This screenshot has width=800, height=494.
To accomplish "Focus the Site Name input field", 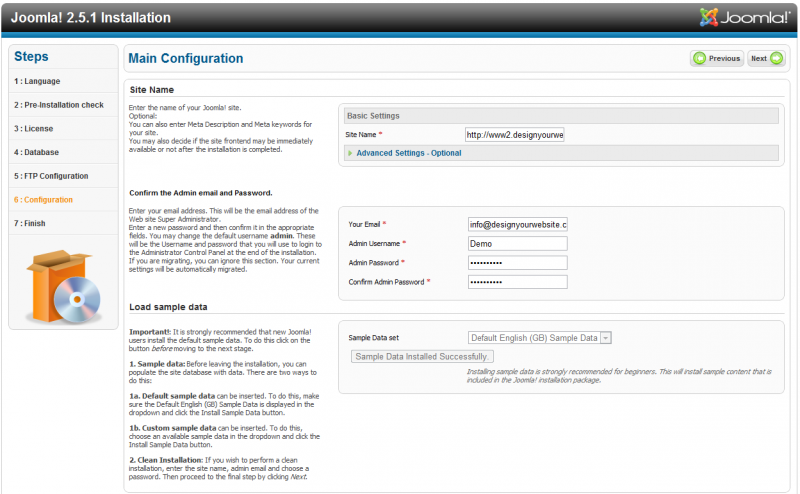I will (514, 135).
